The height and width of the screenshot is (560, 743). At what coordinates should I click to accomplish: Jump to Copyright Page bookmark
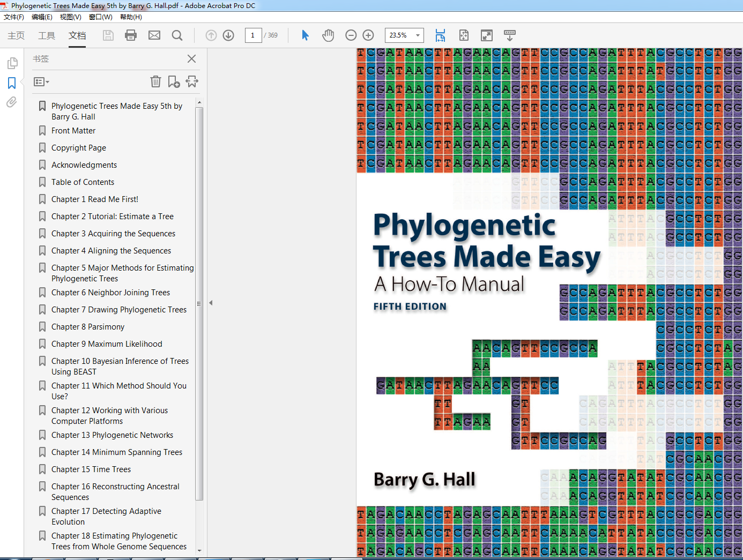click(x=79, y=148)
